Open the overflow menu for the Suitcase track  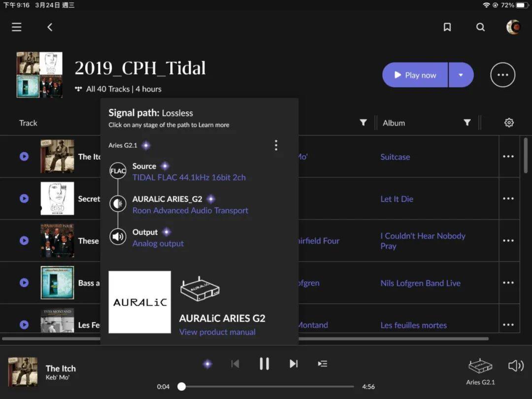pyautogui.click(x=508, y=156)
